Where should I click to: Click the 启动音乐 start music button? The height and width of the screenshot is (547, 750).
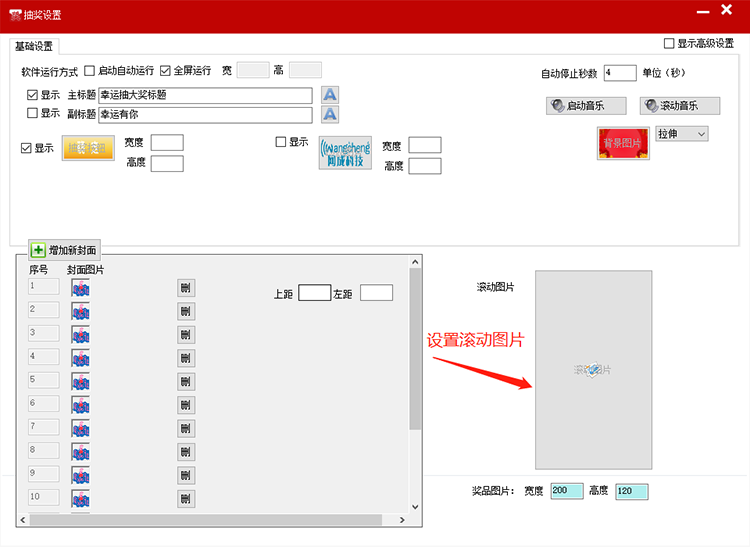[x=588, y=106]
